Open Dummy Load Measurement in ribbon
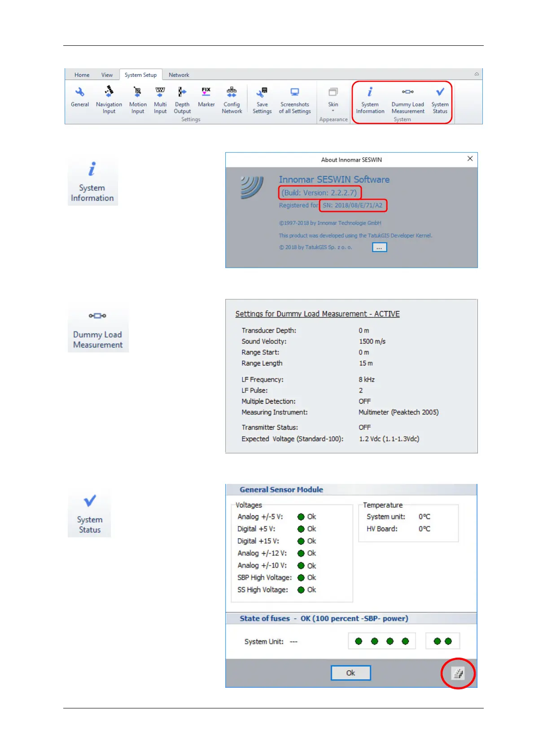 tap(408, 100)
